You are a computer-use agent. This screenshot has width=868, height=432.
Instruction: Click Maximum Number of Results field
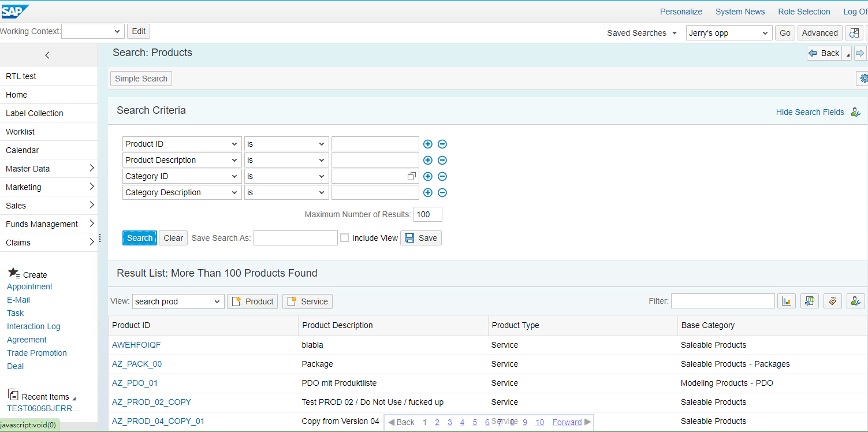[x=428, y=214]
